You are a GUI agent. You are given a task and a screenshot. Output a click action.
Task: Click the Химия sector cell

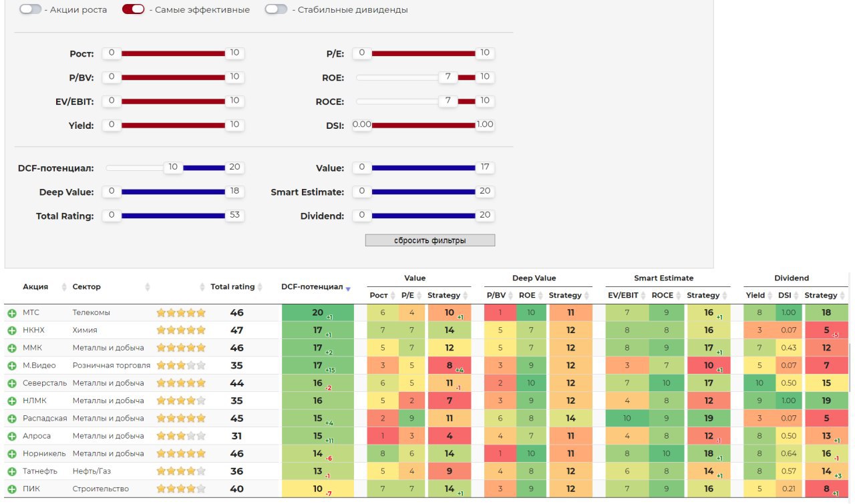(x=85, y=330)
